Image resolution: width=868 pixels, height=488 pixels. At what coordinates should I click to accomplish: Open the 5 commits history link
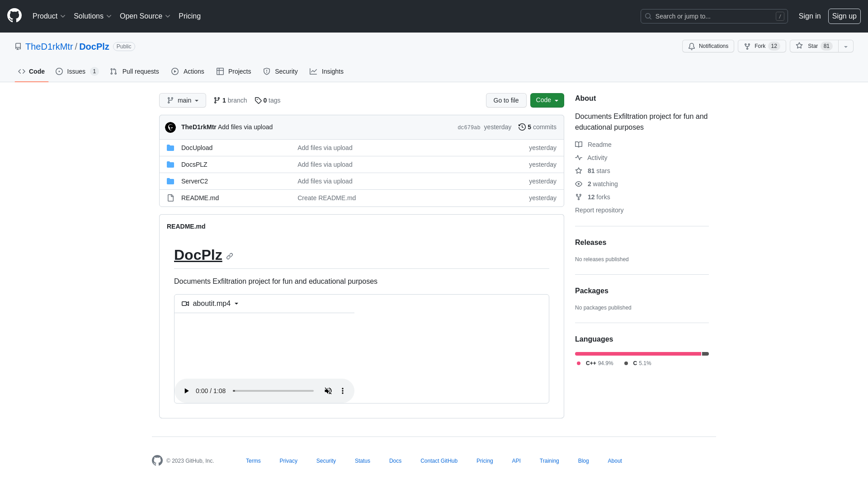click(538, 127)
